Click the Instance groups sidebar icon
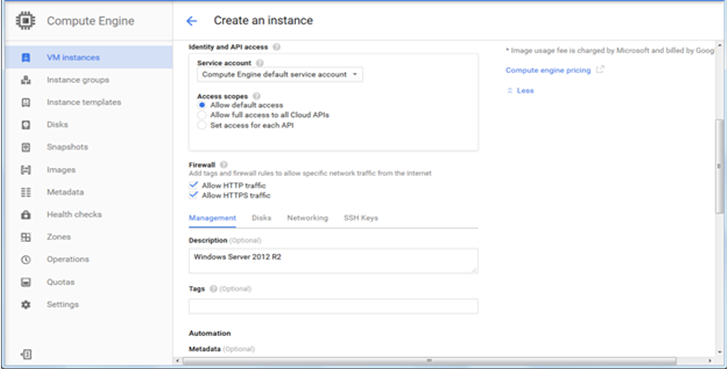Viewport: 727px width, 369px height. [x=26, y=80]
